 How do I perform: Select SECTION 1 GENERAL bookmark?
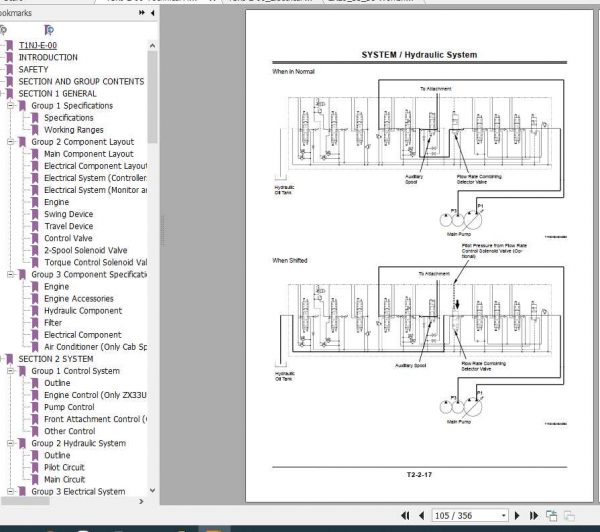pyautogui.click(x=57, y=93)
